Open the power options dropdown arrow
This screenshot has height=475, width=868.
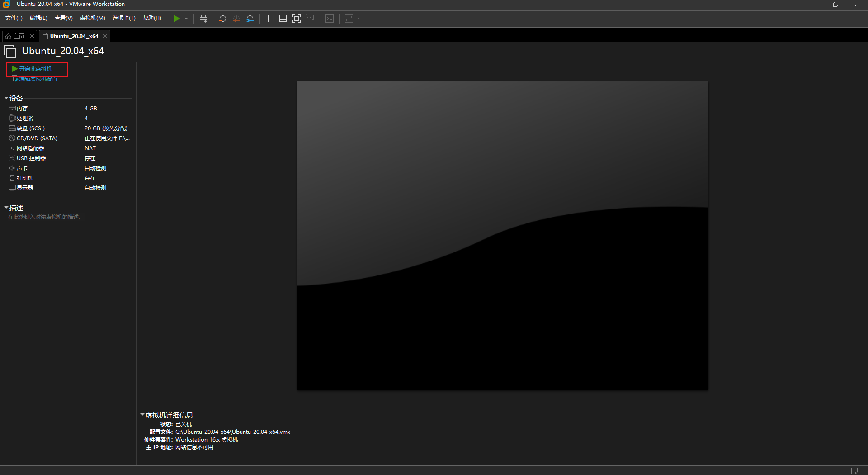pos(186,19)
